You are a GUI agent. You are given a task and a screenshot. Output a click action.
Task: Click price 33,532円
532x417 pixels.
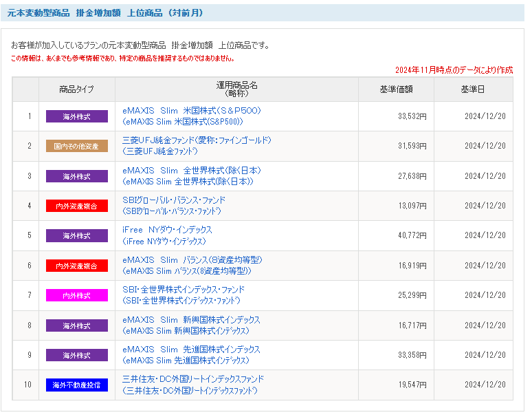pyautogui.click(x=412, y=116)
